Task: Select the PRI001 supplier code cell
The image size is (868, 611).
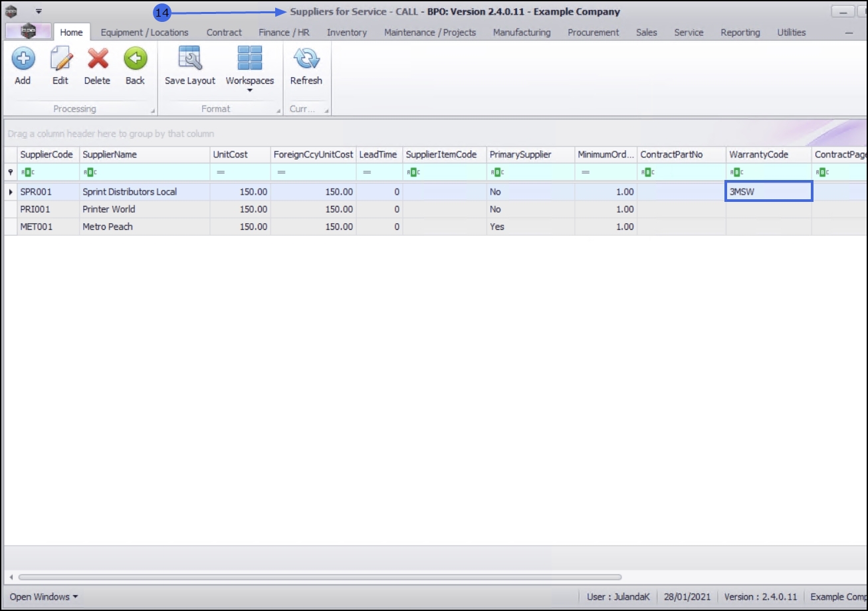Action: tap(49, 209)
